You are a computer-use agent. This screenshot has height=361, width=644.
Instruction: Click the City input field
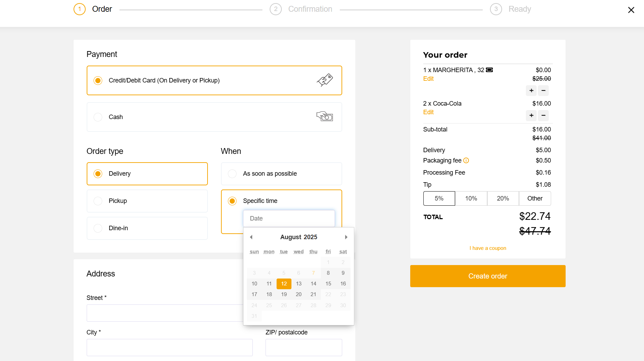click(170, 348)
